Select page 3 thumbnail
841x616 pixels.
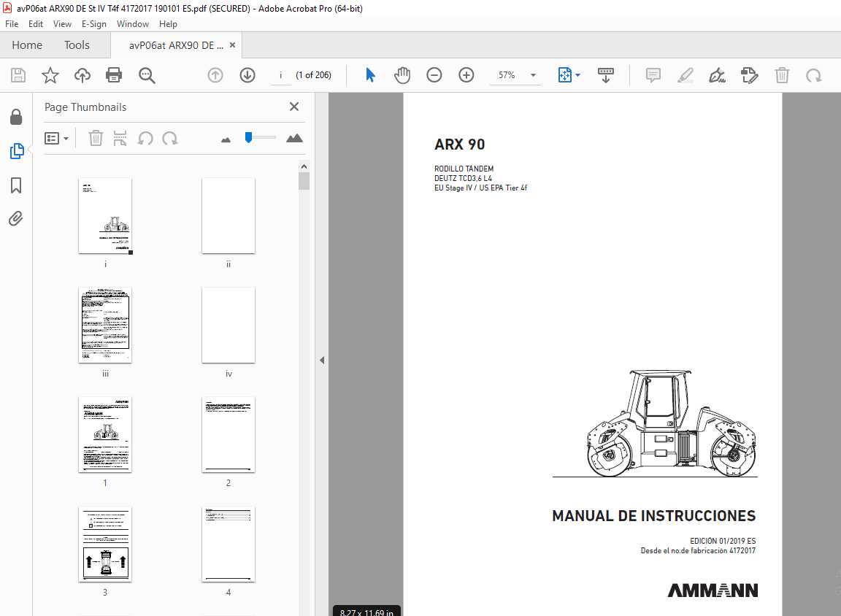[x=105, y=544]
